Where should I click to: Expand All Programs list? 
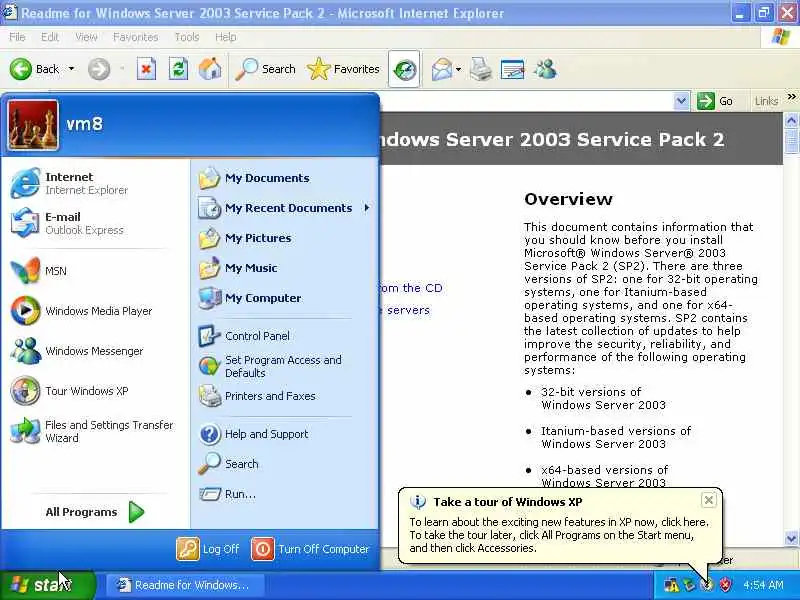95,512
